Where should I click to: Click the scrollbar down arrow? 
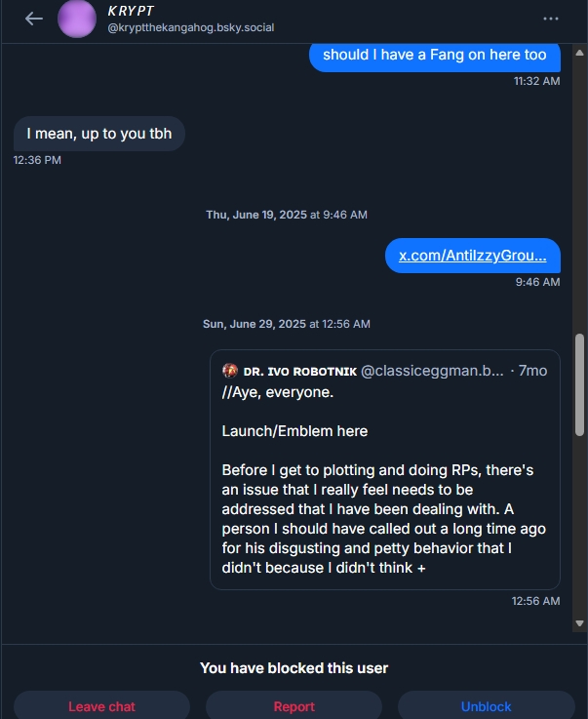click(580, 622)
